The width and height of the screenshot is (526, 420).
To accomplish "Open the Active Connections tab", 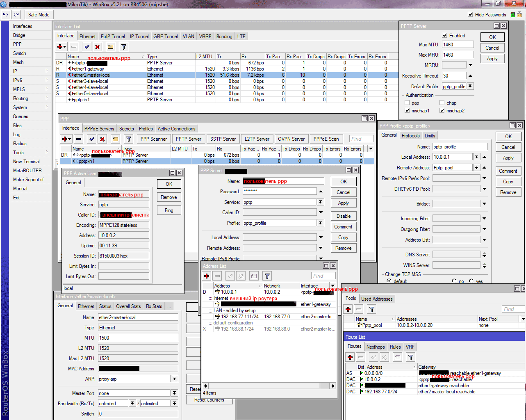I will pyautogui.click(x=177, y=129).
